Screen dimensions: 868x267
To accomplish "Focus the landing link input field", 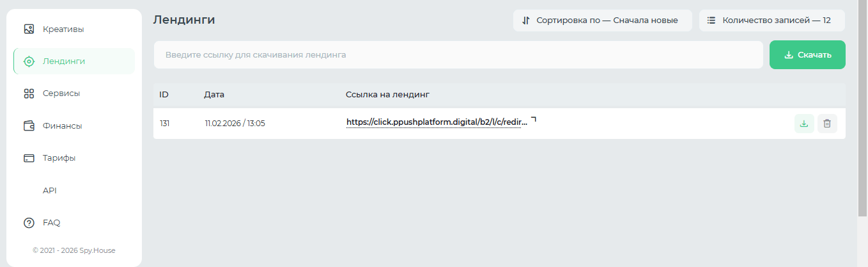I will point(458,55).
